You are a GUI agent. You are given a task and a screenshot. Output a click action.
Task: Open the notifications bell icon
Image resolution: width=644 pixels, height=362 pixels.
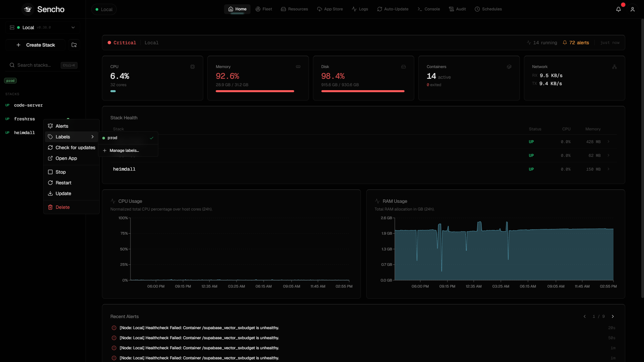619,9
